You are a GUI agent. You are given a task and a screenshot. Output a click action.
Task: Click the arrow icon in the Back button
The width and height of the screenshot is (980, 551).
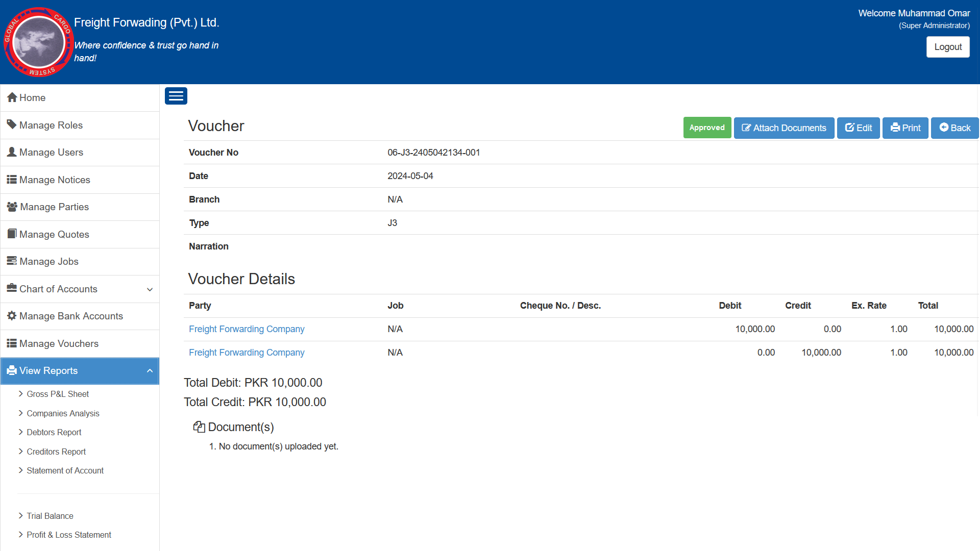(944, 128)
